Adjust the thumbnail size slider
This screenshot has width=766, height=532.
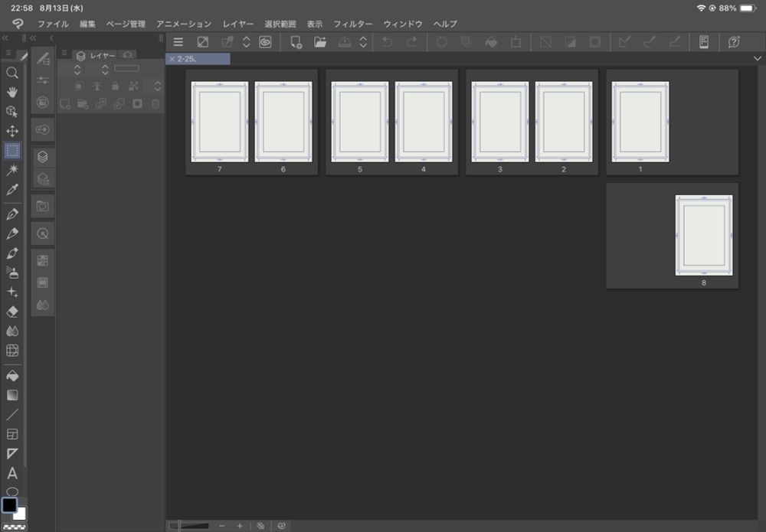(189, 526)
